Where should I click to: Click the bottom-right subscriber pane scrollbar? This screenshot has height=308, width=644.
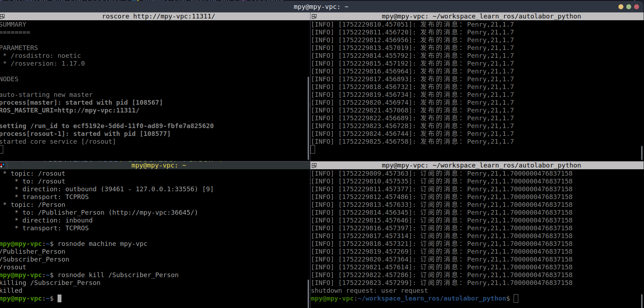click(642, 300)
